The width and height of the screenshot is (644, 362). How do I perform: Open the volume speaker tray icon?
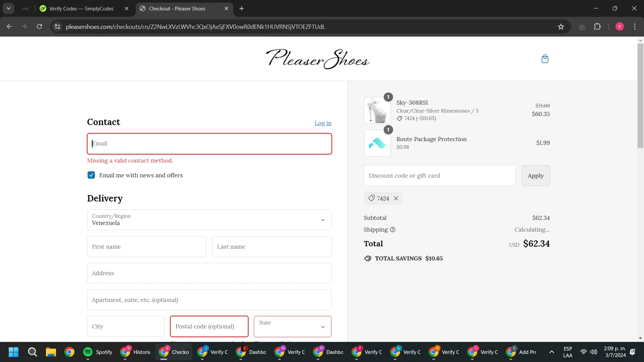coord(594,352)
